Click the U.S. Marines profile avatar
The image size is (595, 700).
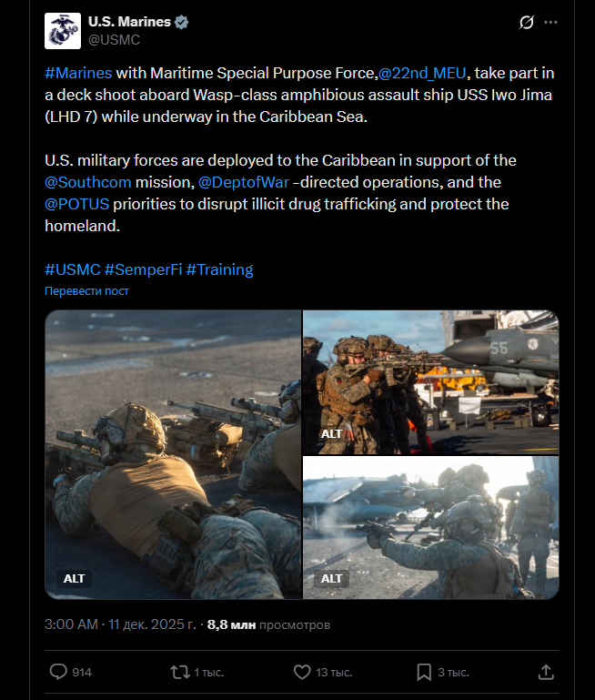[x=63, y=31]
